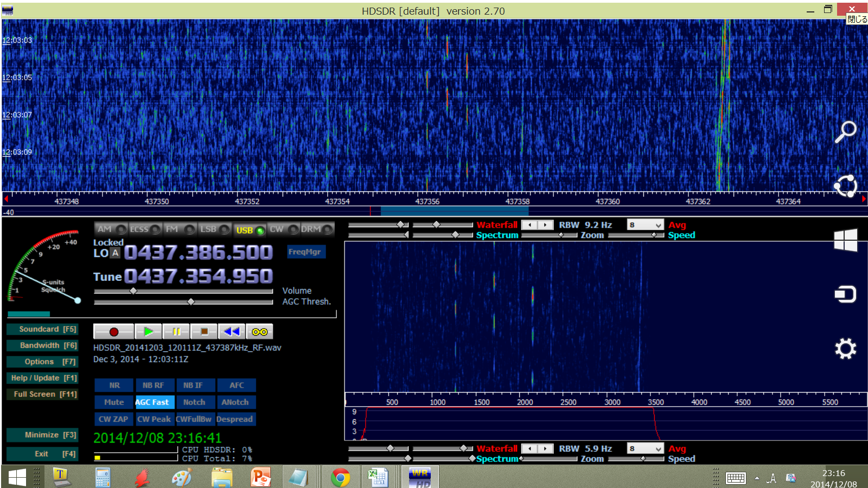The height and width of the screenshot is (488, 868).
Task: Click the Exit [F4] button
Action: pos(42,454)
